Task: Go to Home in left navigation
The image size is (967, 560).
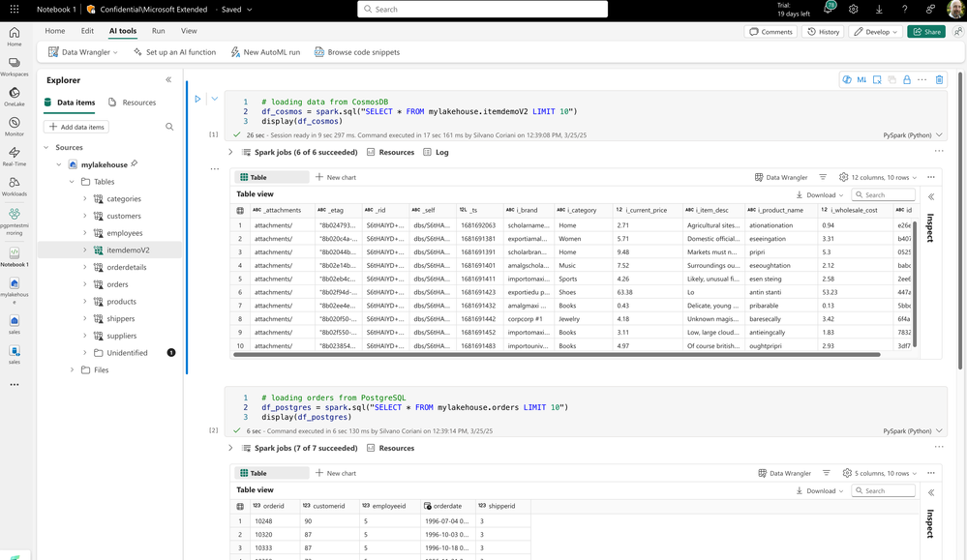Action: 15,37
